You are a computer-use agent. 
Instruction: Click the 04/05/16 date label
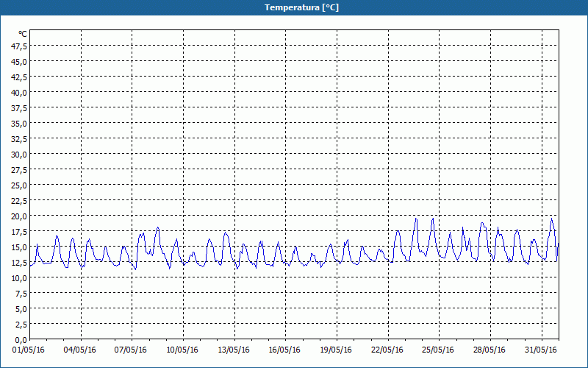tap(80, 350)
